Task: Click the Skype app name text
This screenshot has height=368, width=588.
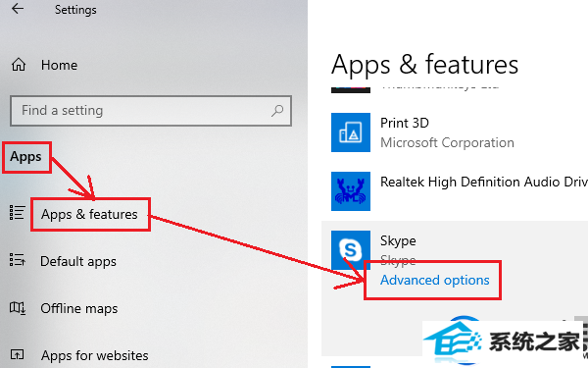Action: [x=398, y=240]
